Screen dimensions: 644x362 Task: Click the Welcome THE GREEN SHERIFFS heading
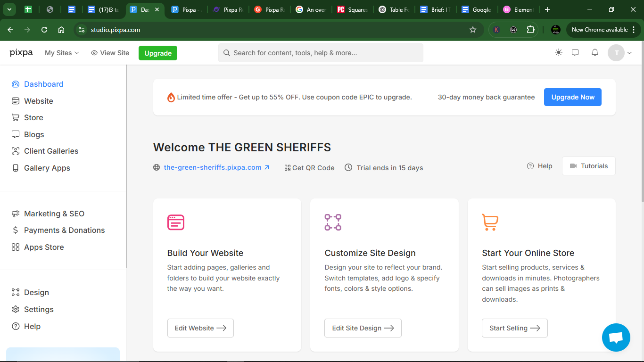click(242, 148)
